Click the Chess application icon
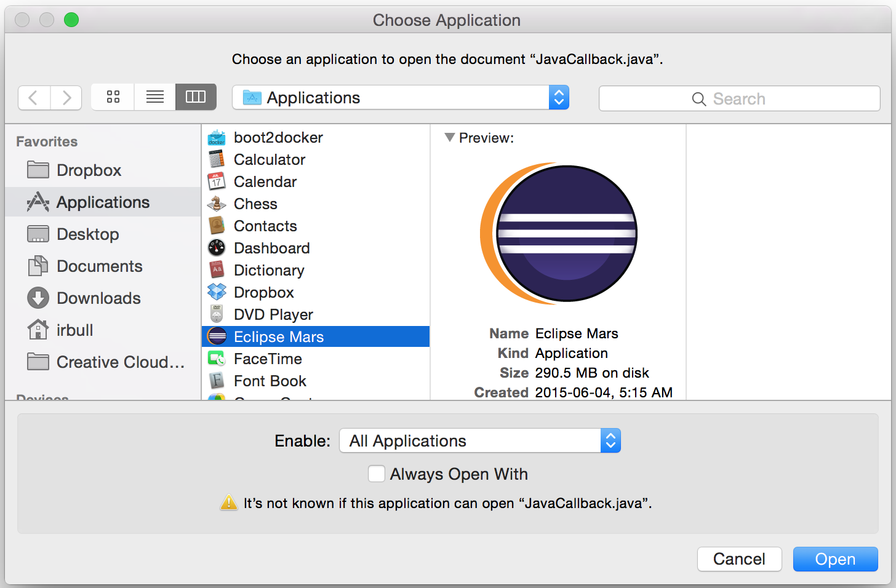The width and height of the screenshot is (896, 588). click(217, 204)
